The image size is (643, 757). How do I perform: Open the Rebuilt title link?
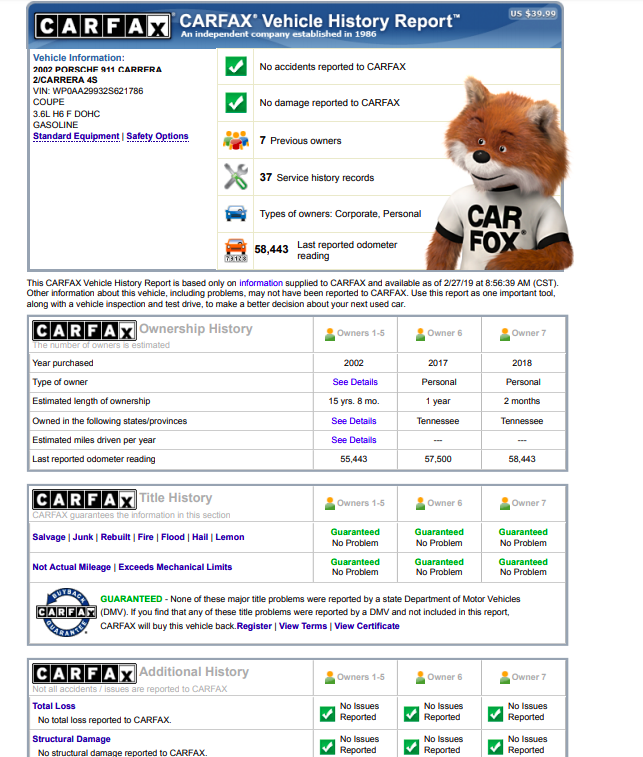[x=115, y=537]
